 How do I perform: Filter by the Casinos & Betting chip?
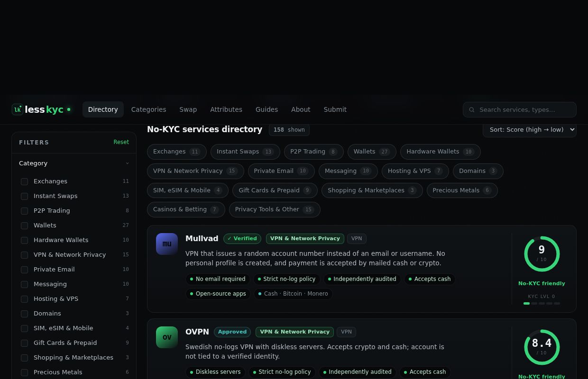coord(186,209)
